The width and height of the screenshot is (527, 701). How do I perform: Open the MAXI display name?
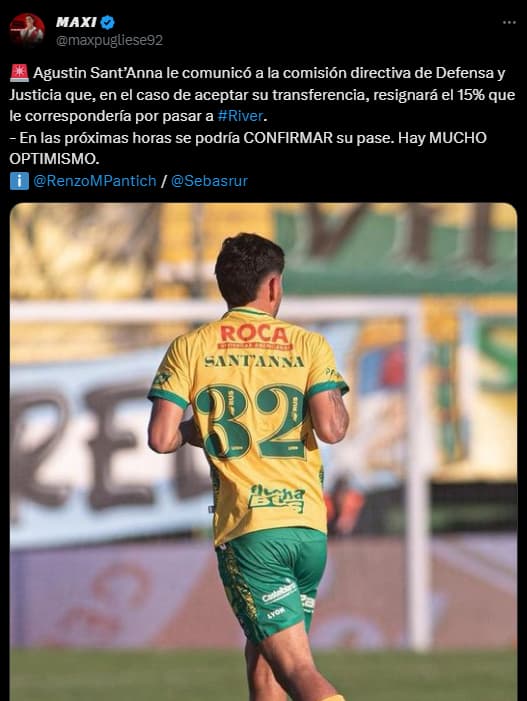click(76, 22)
